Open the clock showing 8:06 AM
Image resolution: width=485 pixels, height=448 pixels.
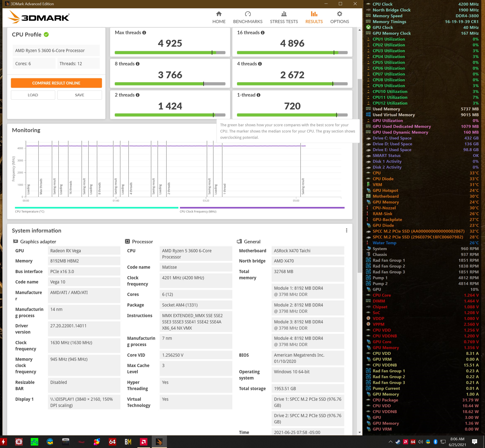click(x=457, y=442)
